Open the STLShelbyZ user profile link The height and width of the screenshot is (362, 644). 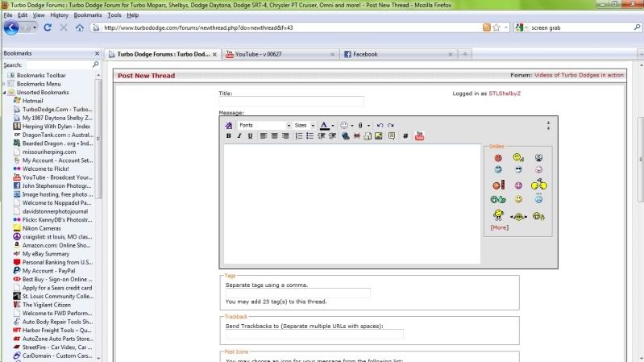click(505, 94)
